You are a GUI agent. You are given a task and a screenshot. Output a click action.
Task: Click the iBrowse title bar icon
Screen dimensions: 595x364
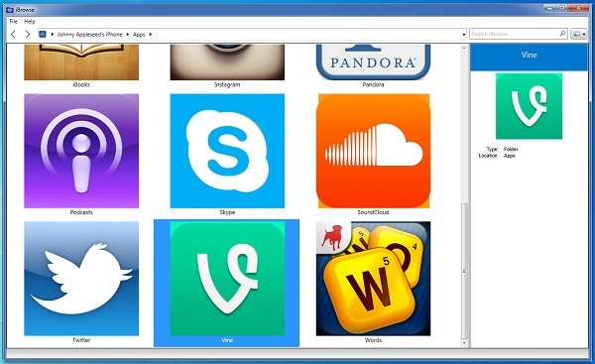click(x=10, y=10)
